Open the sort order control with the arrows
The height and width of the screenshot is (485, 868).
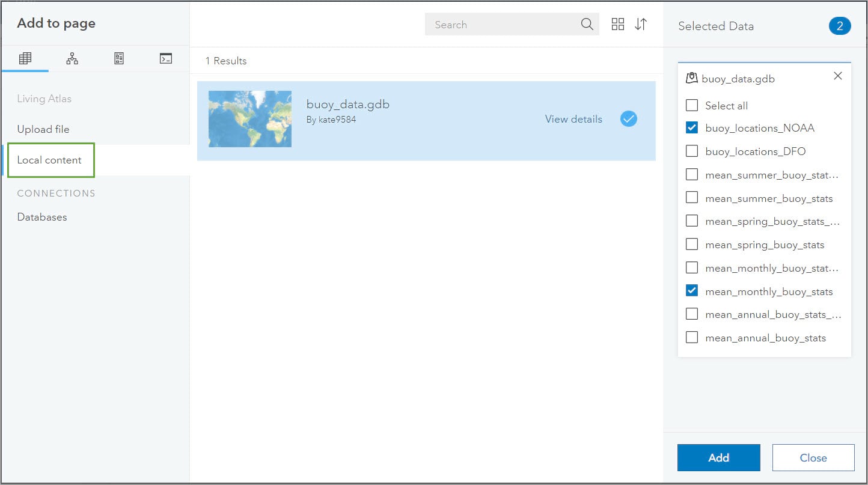click(x=641, y=24)
